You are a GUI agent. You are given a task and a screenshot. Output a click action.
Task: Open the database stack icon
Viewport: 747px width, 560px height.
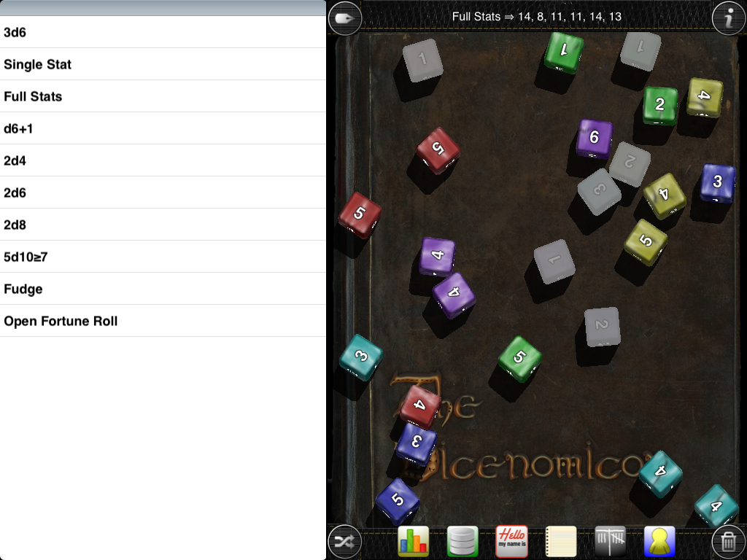(462, 542)
